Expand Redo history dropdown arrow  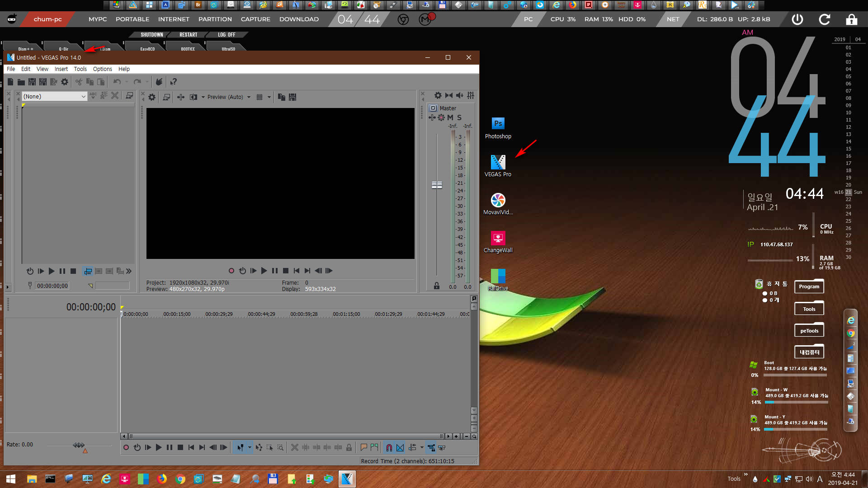point(147,82)
